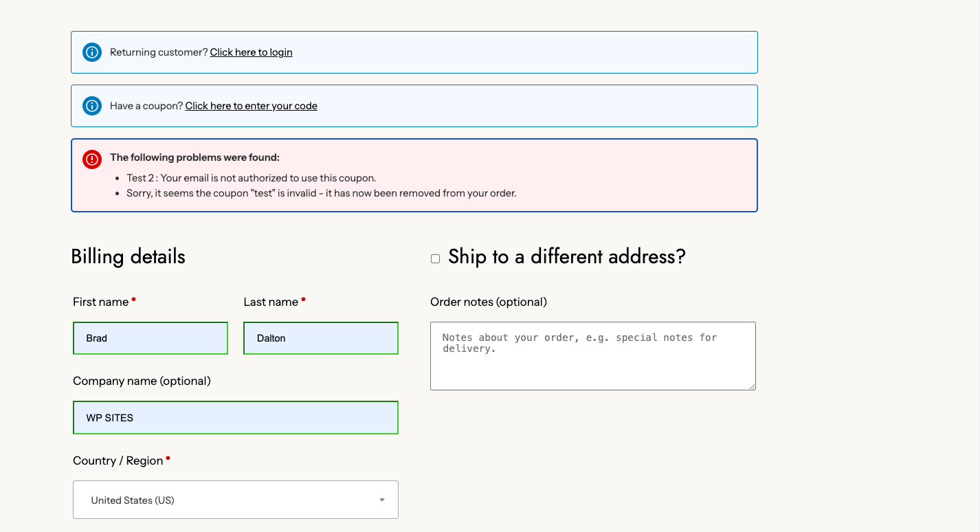Click the Order notes textarea resize handle
Image resolution: width=980 pixels, height=532 pixels.
coord(752,386)
